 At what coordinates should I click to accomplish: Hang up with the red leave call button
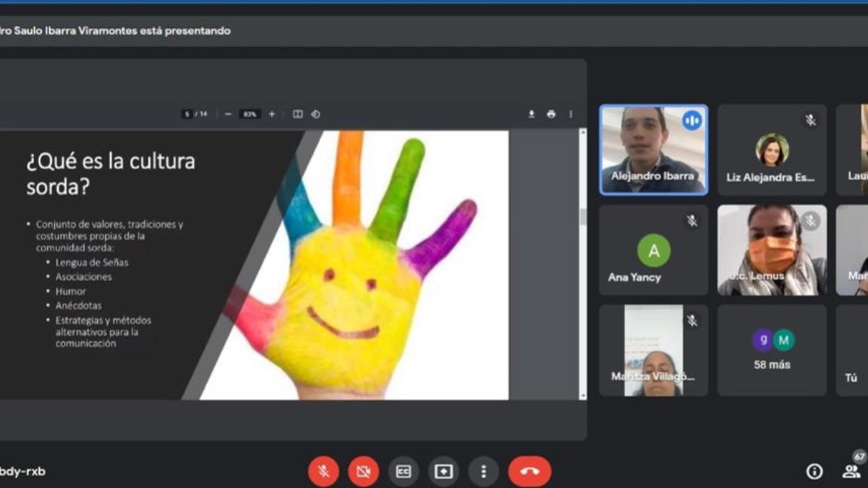point(529,472)
